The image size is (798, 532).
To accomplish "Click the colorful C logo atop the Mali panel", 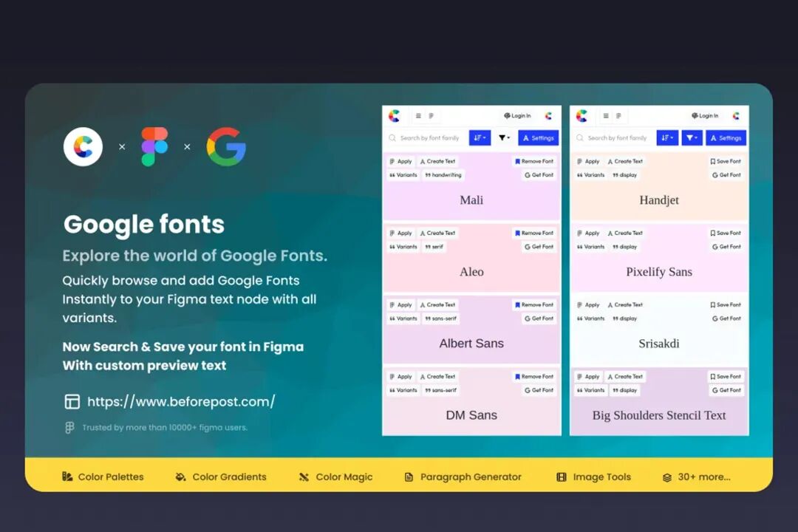I will point(395,116).
